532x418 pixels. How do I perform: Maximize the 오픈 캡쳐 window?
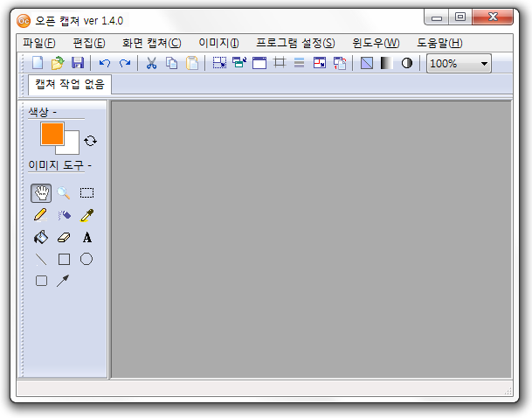460,17
